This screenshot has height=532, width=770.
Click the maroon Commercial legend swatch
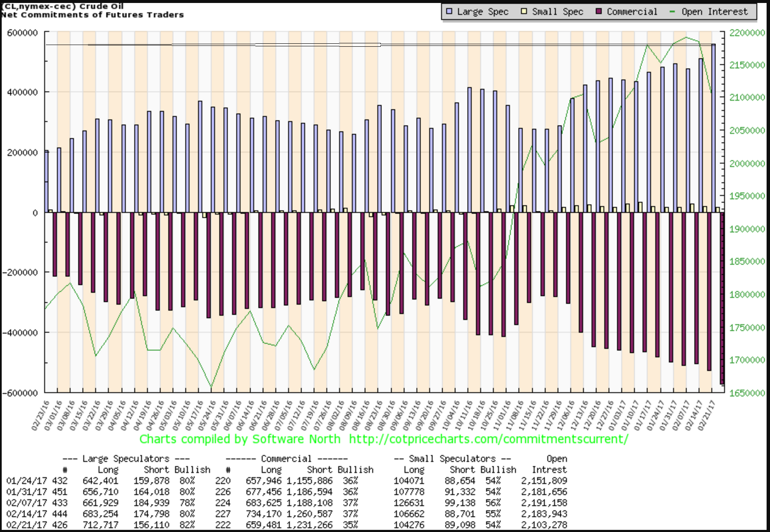599,11
